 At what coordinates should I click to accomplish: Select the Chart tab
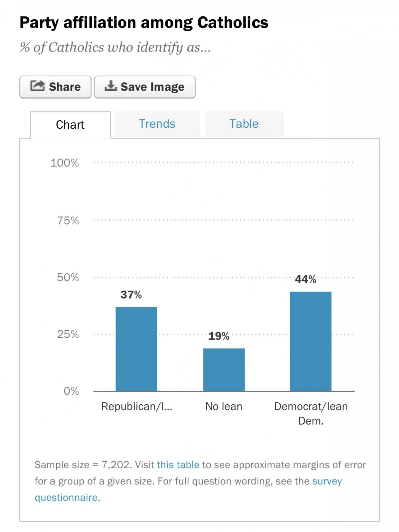[x=70, y=125]
